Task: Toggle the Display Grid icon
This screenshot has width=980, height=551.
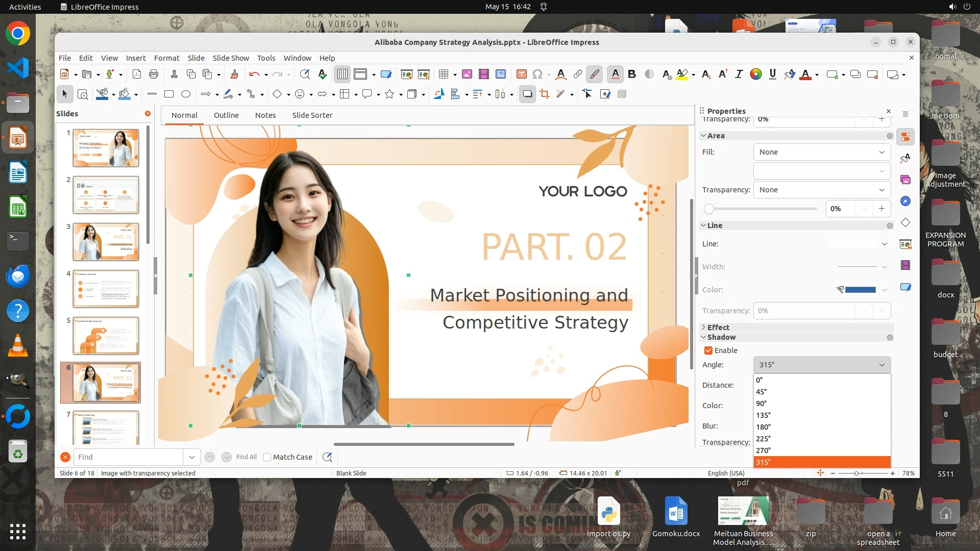Action: pyautogui.click(x=342, y=74)
